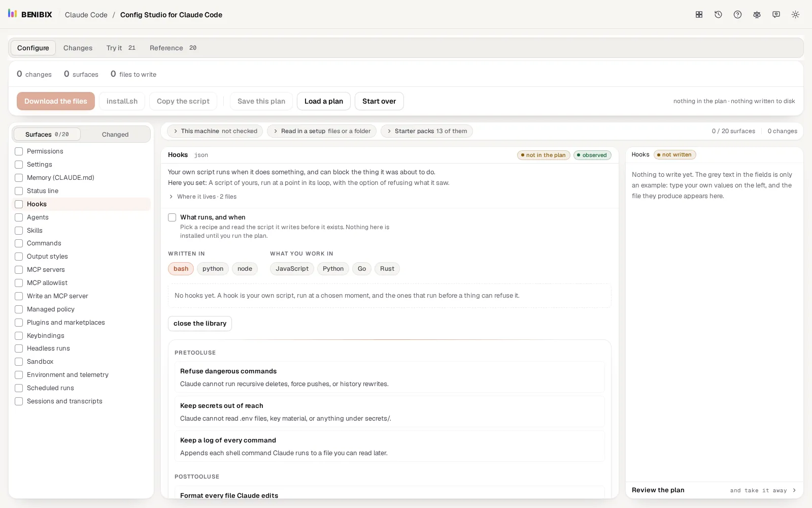
Task: Click close the library button
Action: click(200, 324)
